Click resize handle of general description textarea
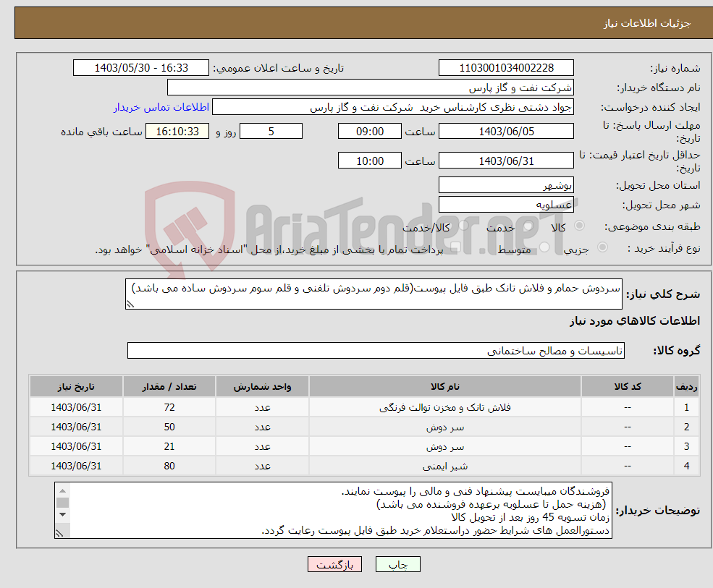 [x=130, y=304]
